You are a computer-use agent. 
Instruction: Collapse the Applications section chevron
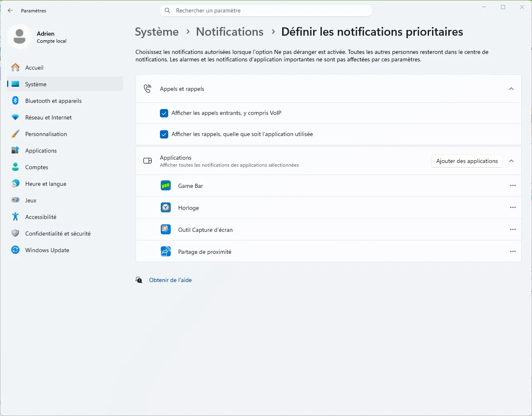[x=511, y=161]
